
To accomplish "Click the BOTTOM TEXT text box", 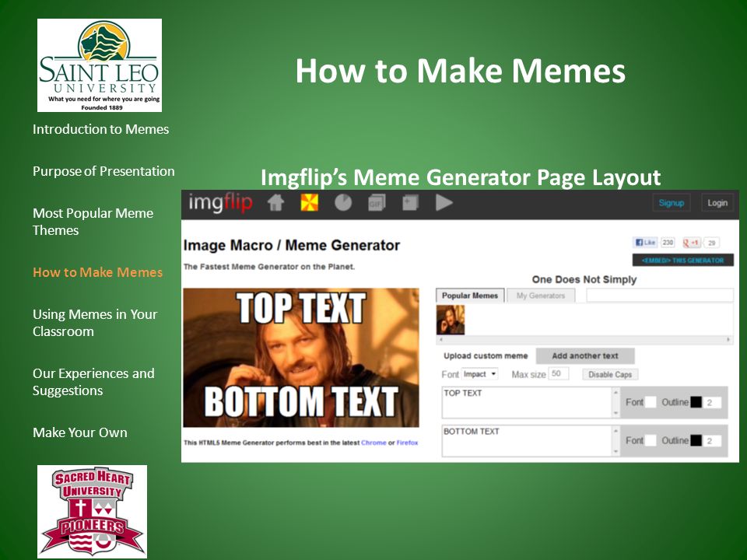I will 527,441.
